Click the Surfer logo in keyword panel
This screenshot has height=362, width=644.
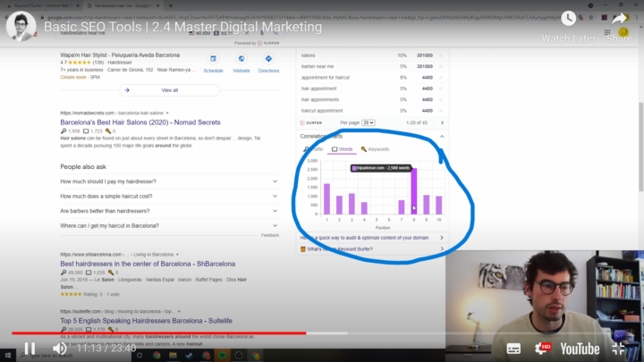click(x=311, y=122)
